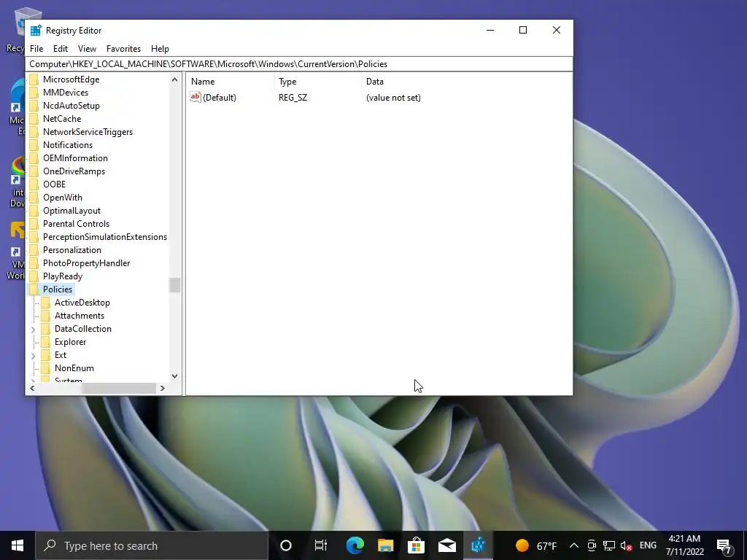
Task: Click the tree scroll down arrow
Action: [174, 376]
